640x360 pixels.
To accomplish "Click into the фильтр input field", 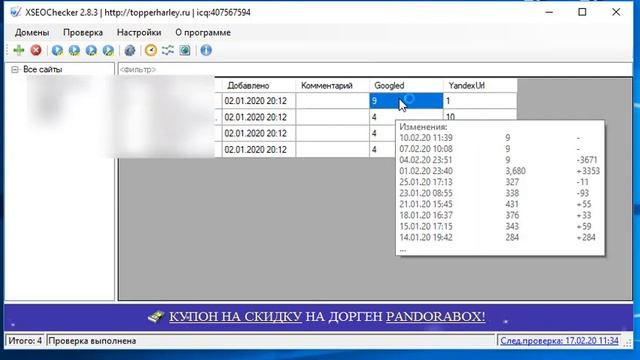I will tap(375, 69).
